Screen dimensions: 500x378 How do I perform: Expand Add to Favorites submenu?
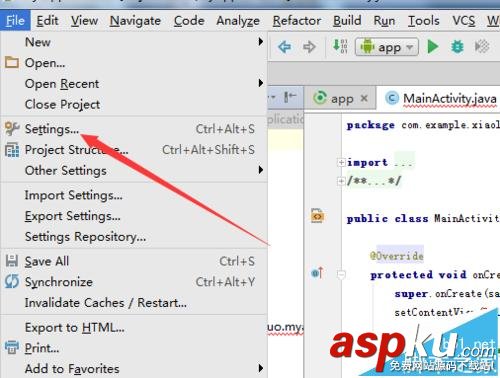pyautogui.click(x=134, y=369)
